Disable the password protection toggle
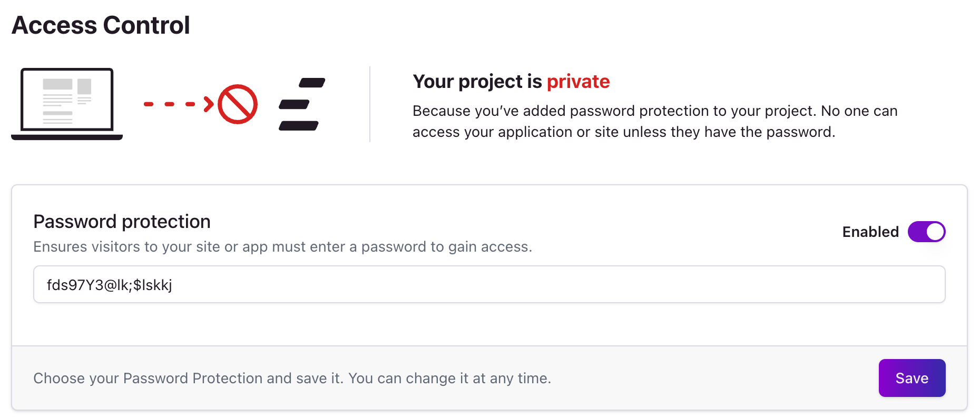The height and width of the screenshot is (418, 980). (x=926, y=232)
